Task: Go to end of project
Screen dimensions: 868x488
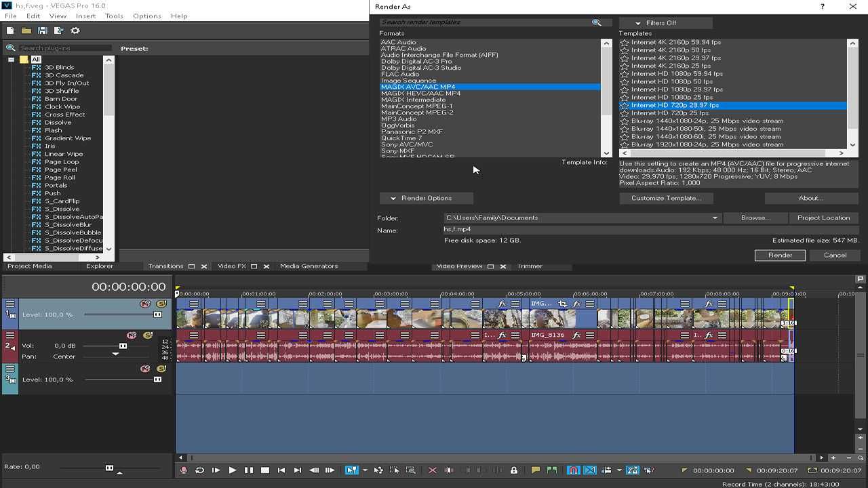Action: 298,470
